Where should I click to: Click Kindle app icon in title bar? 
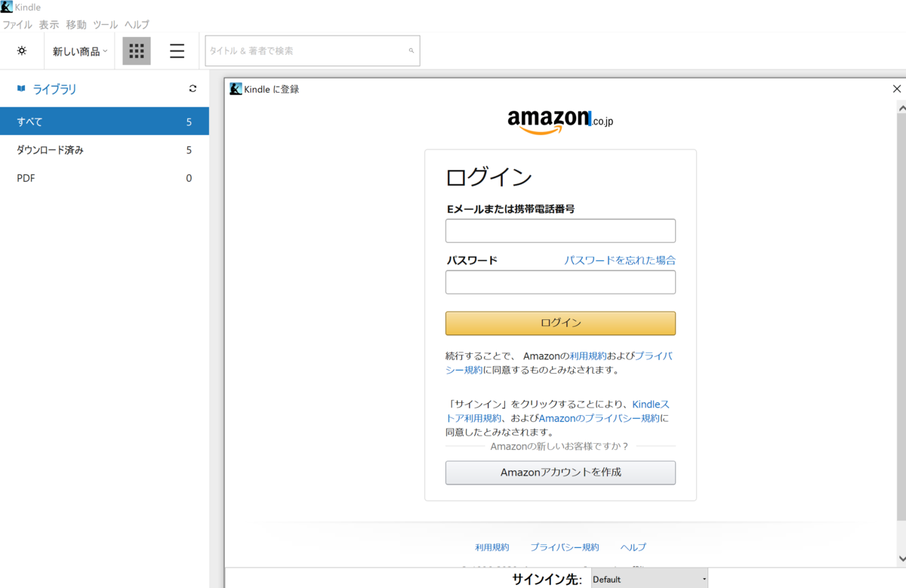[6, 7]
